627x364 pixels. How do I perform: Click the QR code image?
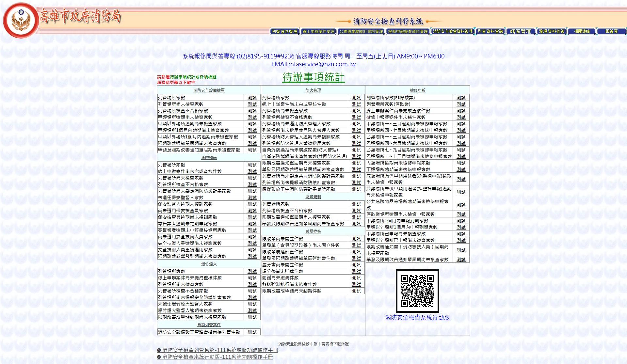pyautogui.click(x=417, y=291)
